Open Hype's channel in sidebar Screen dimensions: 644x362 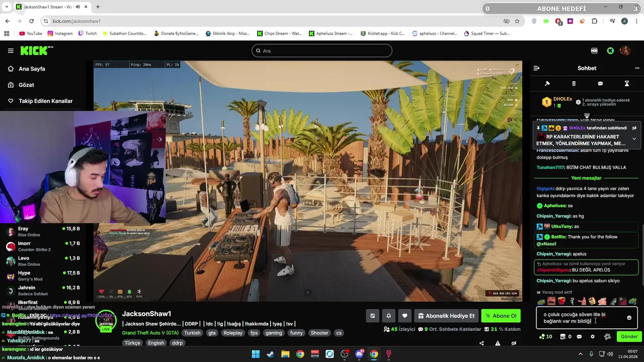[x=43, y=276]
